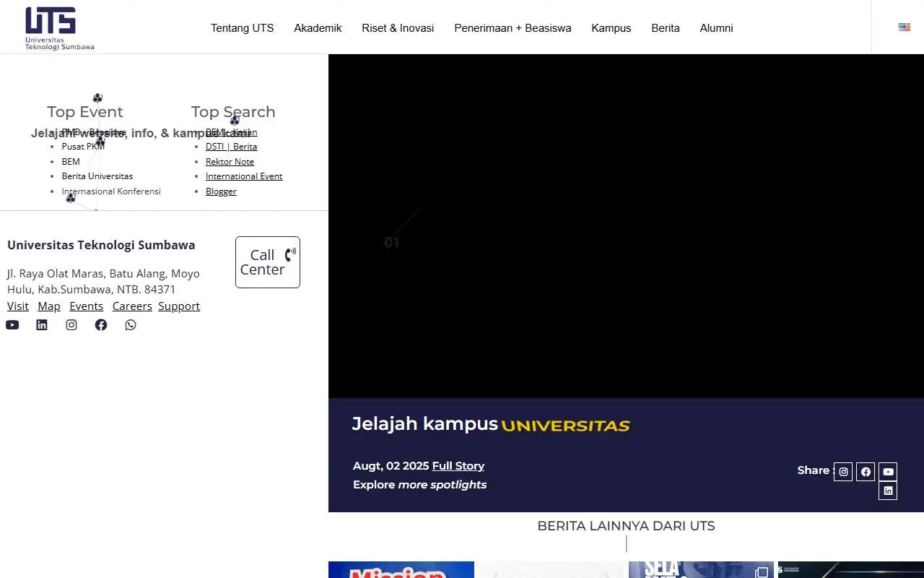Image resolution: width=924 pixels, height=578 pixels.
Task: Open the Blogger link
Action: point(221,191)
